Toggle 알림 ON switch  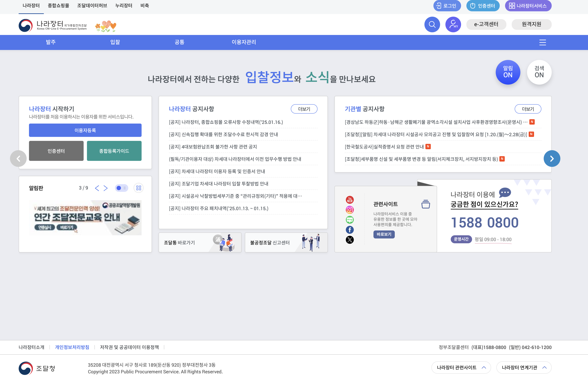[508, 72]
